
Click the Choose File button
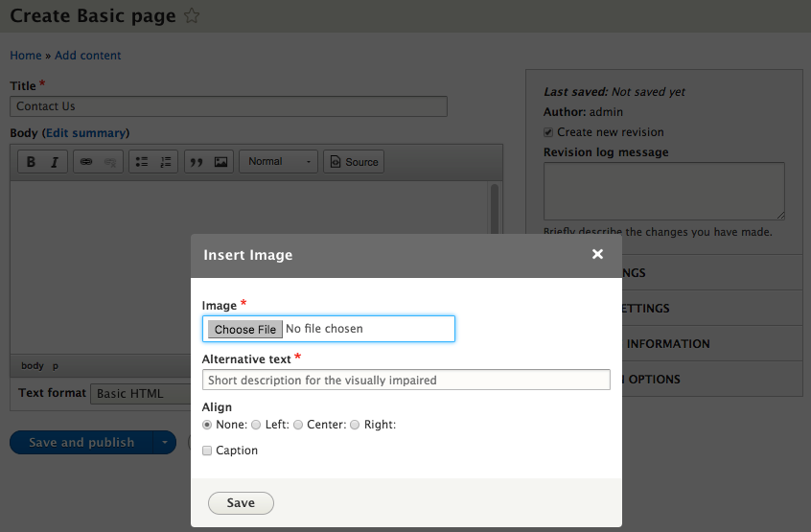coord(245,329)
